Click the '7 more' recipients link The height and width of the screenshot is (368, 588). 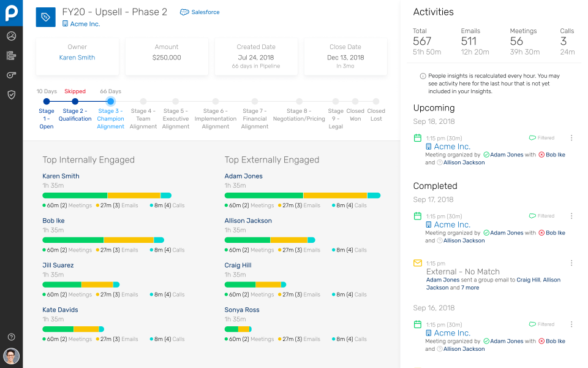coord(470,288)
